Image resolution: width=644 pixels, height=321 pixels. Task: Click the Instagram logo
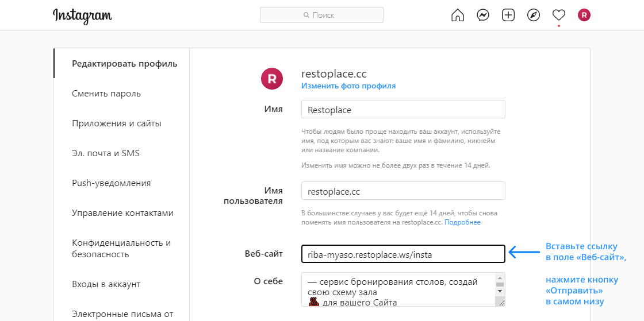coord(82,16)
